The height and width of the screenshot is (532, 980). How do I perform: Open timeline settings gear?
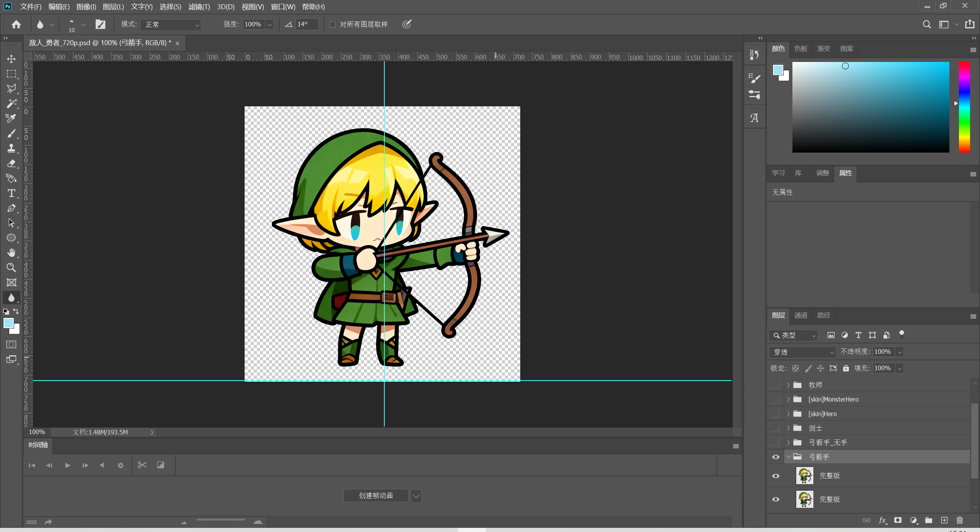[121, 465]
